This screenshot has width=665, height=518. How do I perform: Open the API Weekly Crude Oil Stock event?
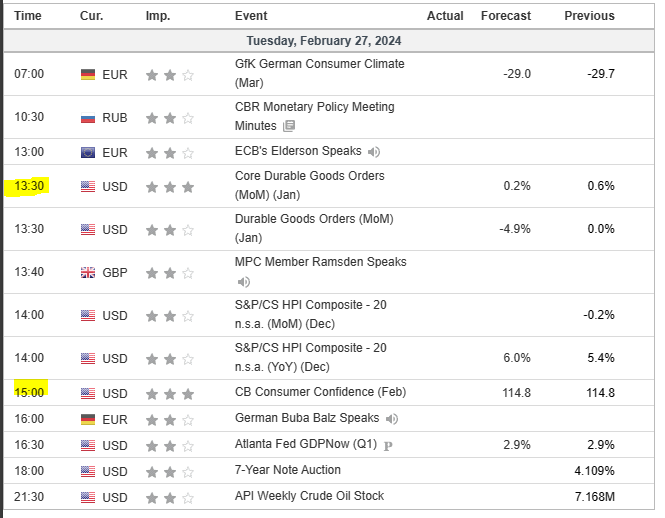[x=308, y=496]
